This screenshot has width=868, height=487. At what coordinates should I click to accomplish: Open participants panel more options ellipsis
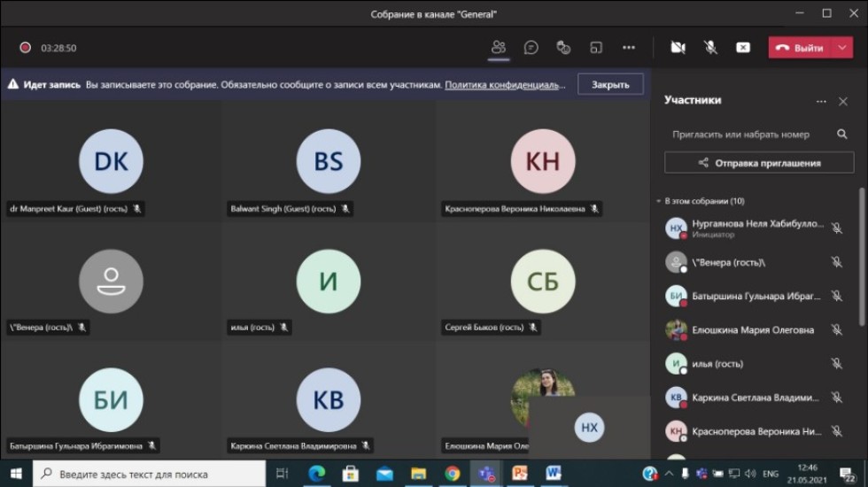[x=821, y=102]
